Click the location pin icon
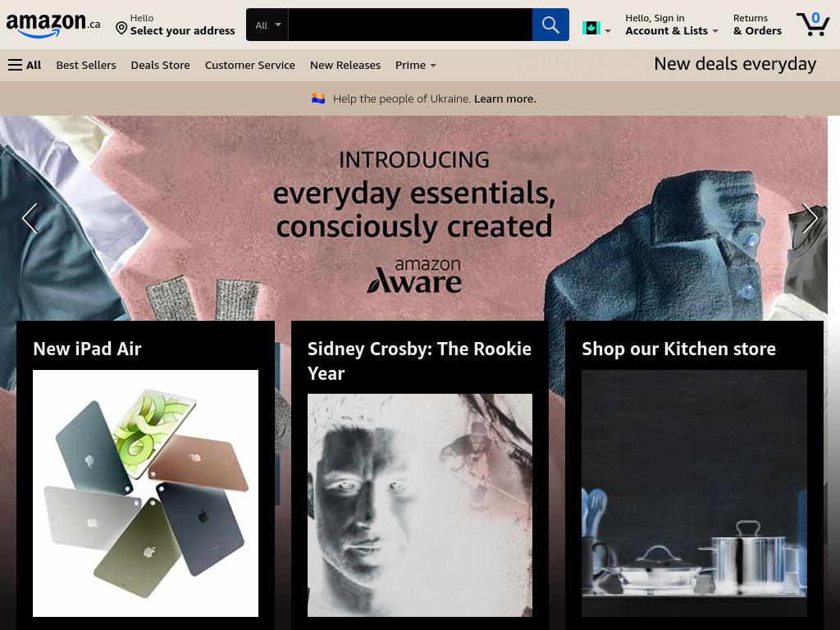The width and height of the screenshot is (840, 630). pyautogui.click(x=121, y=28)
